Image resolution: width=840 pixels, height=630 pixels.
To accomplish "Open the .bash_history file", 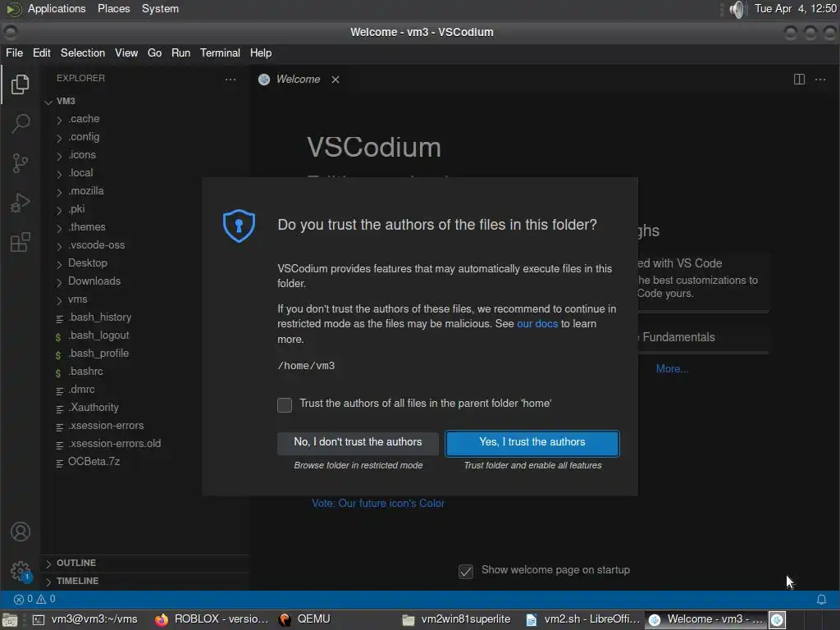I will (x=99, y=317).
